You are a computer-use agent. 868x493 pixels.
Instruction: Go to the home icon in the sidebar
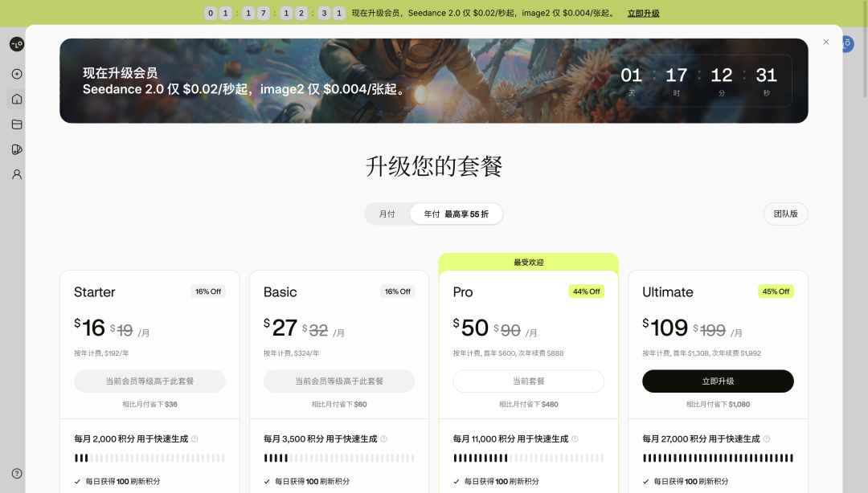pos(17,99)
